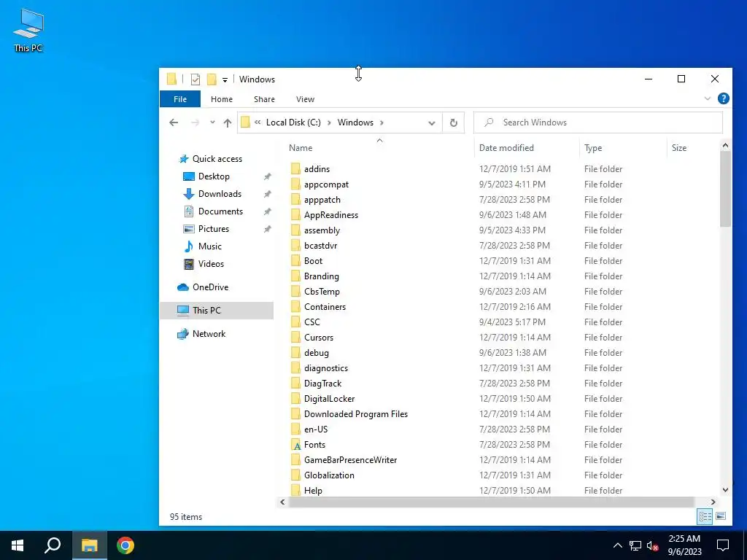The image size is (747, 560).
Task: Select the DiagTrack folder
Action: point(322,384)
